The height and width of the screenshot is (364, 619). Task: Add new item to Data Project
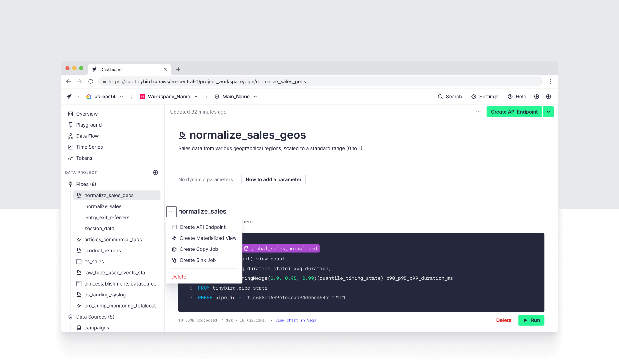tap(155, 173)
